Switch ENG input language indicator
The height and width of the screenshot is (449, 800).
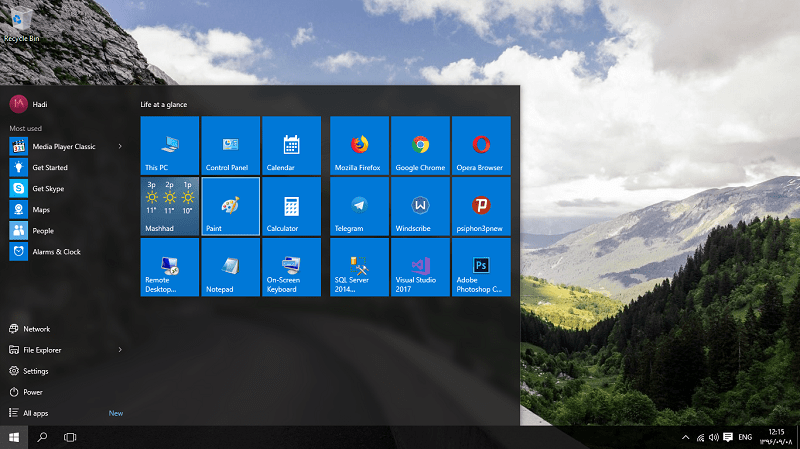(745, 437)
